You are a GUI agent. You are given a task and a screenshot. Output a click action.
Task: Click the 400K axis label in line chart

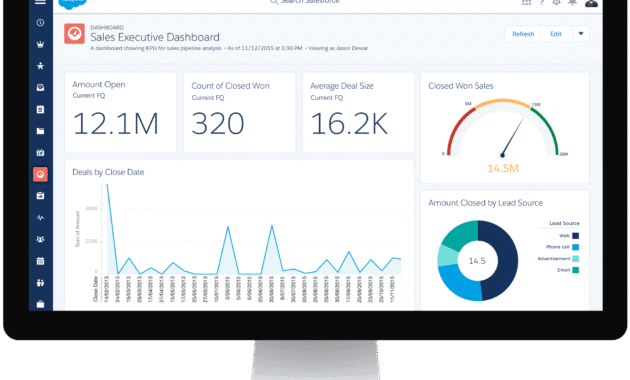click(92, 208)
